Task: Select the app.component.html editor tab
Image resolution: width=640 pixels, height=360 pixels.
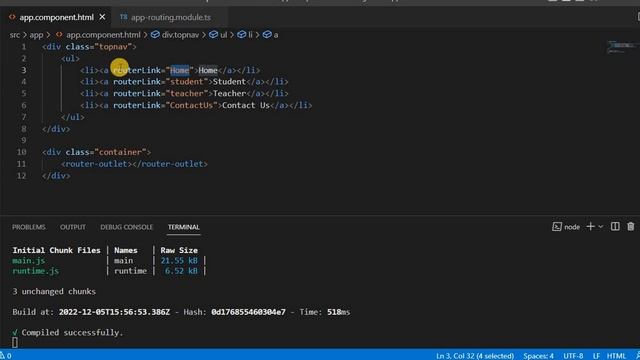Action: (x=56, y=17)
